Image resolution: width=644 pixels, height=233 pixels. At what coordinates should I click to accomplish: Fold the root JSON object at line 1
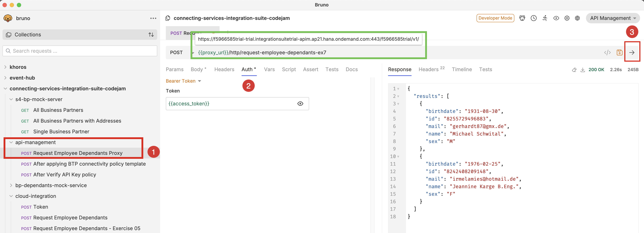click(398, 89)
